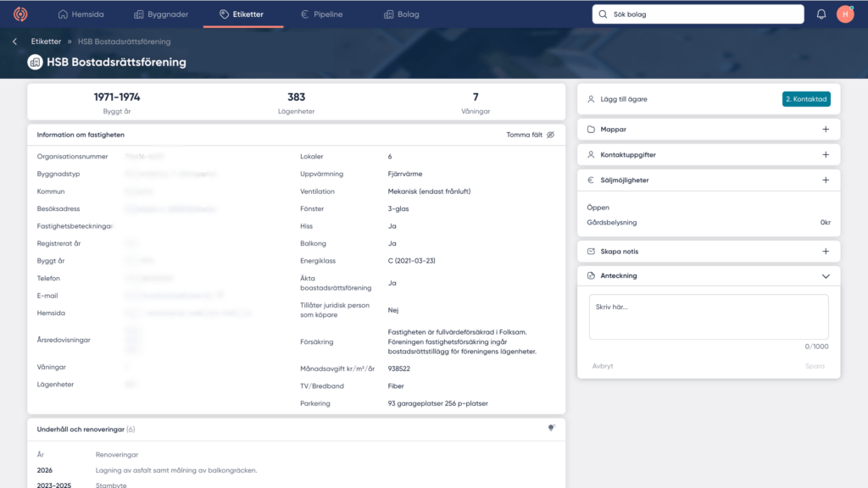Click the Sök bolag search field

pos(698,14)
